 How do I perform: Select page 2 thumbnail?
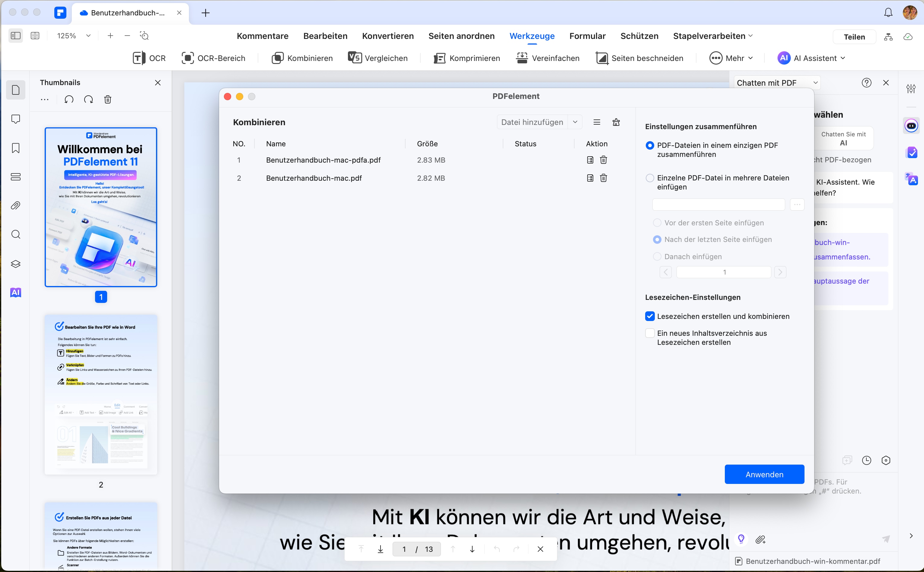coord(101,394)
